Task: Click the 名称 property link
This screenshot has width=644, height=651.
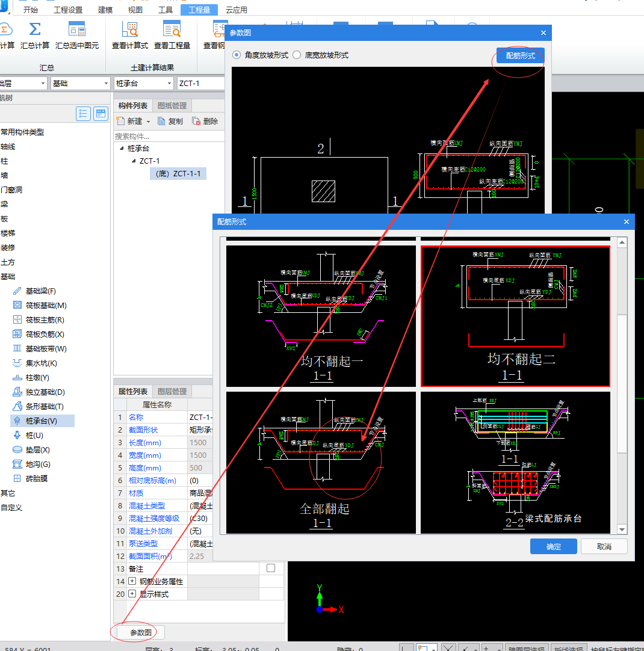Action: click(136, 418)
